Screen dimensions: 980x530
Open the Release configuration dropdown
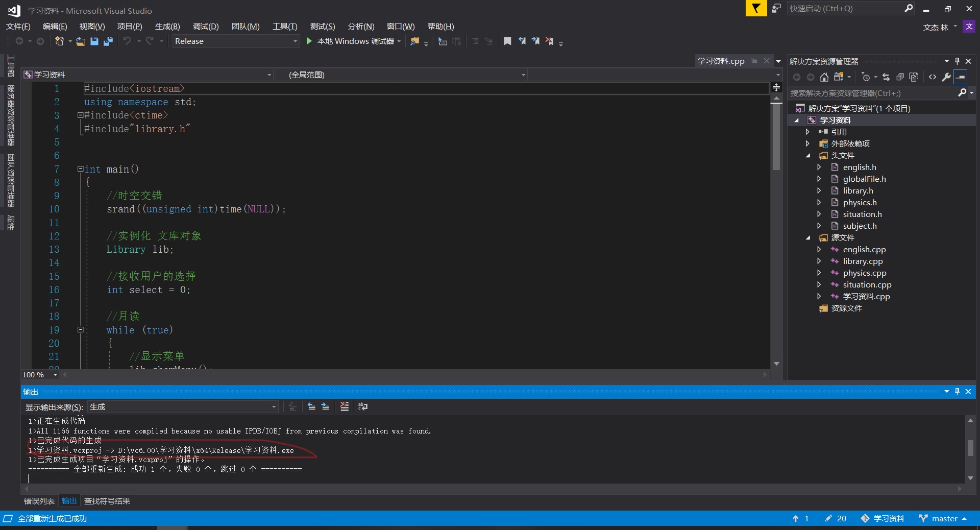(295, 41)
